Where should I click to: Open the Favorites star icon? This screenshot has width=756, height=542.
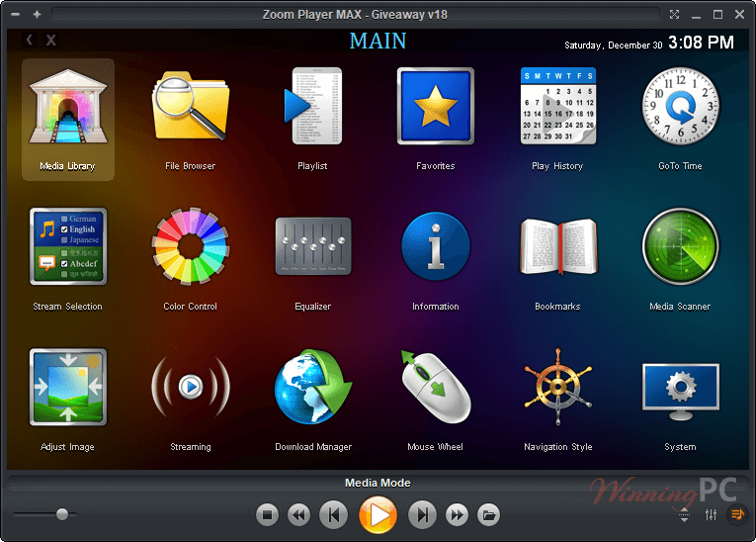pos(436,106)
